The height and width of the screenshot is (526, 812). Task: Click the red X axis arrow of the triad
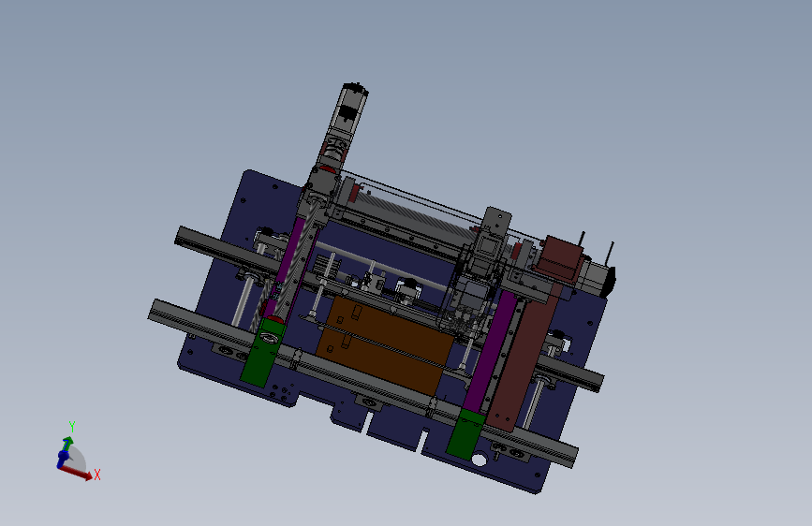[78, 472]
